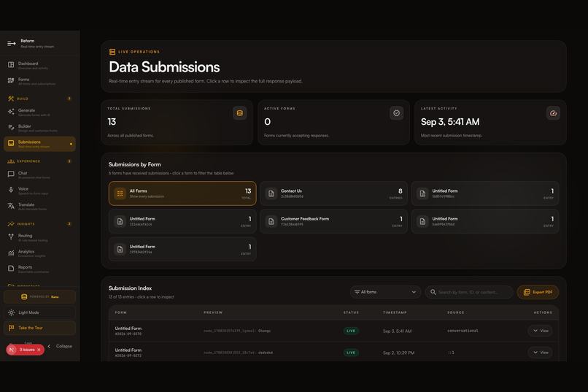Click the LIVE status of the Sep 3 row
The image size is (588, 392).
pos(351,331)
